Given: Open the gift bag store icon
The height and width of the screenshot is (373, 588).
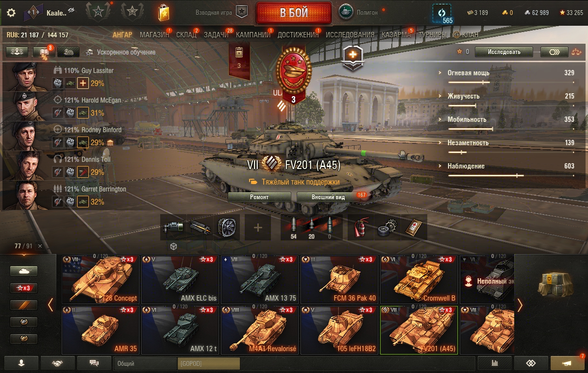Looking at the screenshot, I should tap(164, 13).
